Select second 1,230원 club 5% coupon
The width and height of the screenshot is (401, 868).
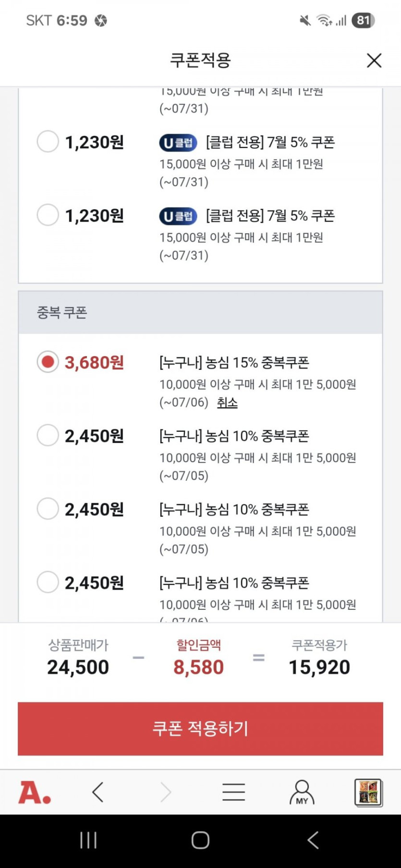point(48,215)
